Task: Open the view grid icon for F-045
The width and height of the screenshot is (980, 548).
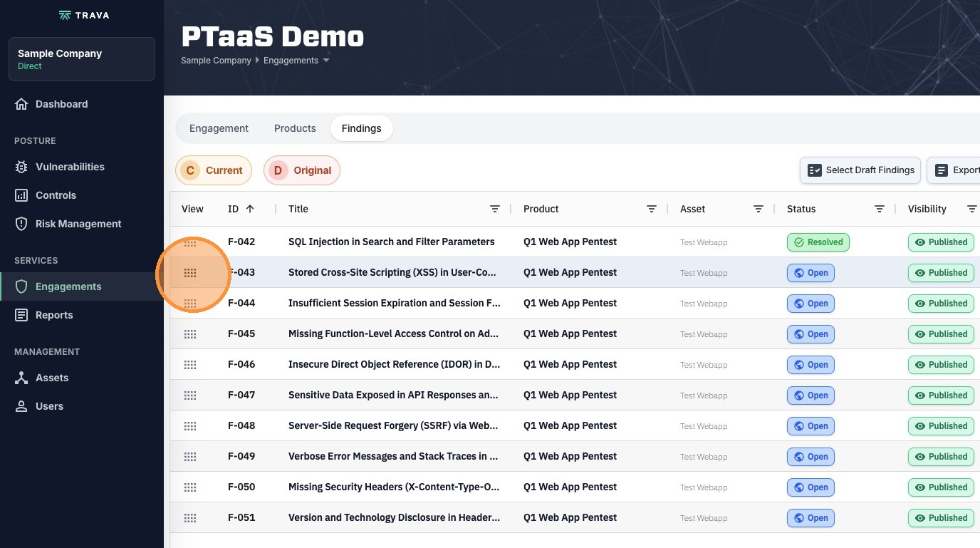Action: point(190,334)
